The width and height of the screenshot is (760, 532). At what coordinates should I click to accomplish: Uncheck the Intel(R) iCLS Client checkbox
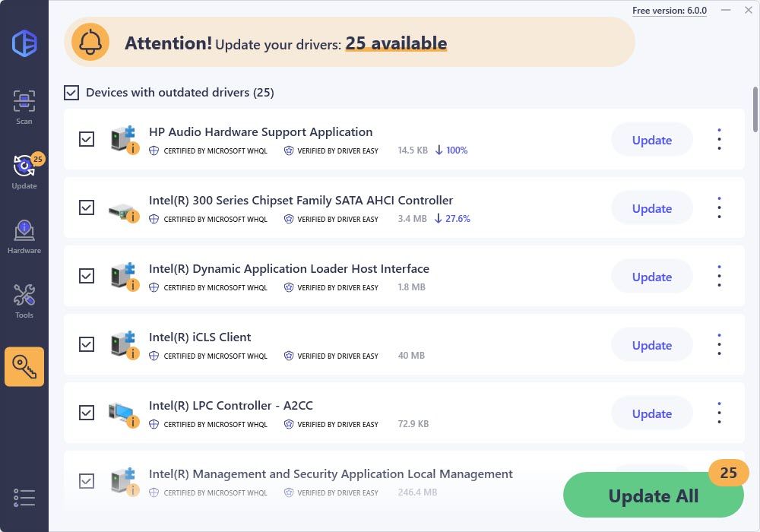click(87, 344)
